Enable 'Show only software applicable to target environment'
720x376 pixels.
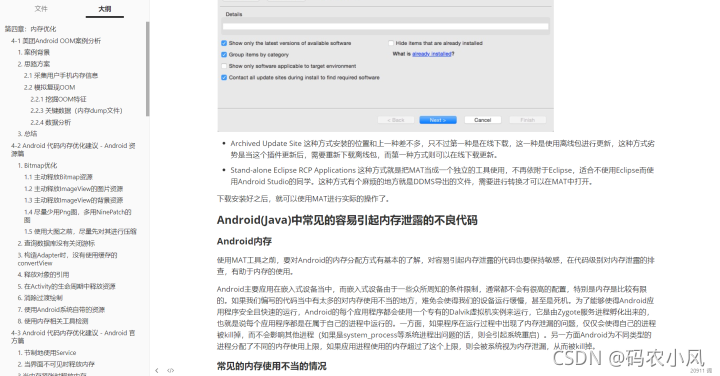pos(224,66)
